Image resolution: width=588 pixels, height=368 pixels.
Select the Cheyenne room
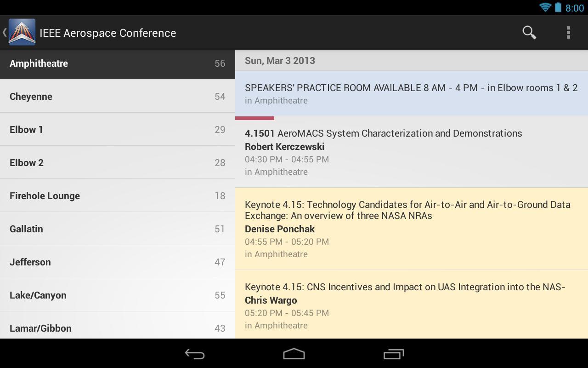118,96
